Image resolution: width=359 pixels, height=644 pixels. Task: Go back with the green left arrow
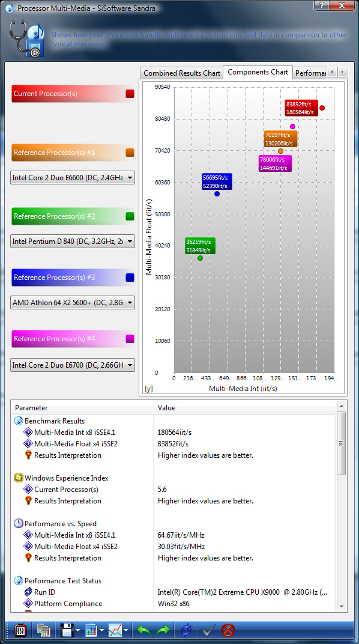(x=143, y=630)
